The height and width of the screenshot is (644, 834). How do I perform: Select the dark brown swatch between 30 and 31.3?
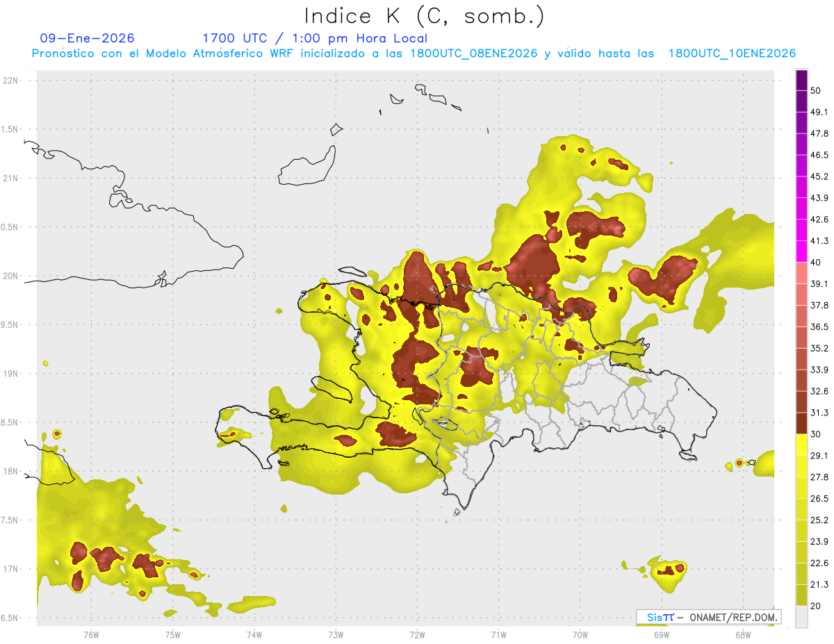801,424
